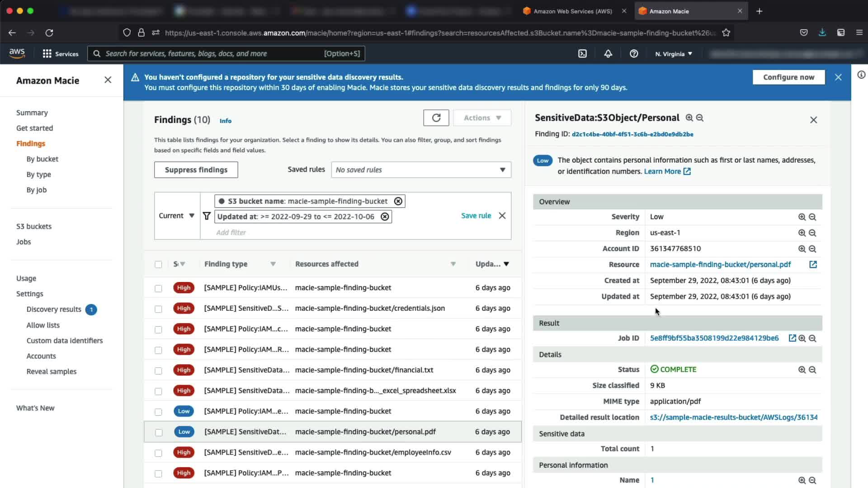
Task: Open the Current findings status dropdown
Action: click(176, 216)
